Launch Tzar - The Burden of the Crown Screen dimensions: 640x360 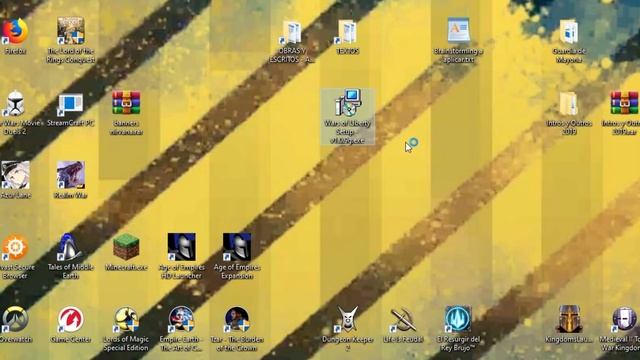pos(237,319)
